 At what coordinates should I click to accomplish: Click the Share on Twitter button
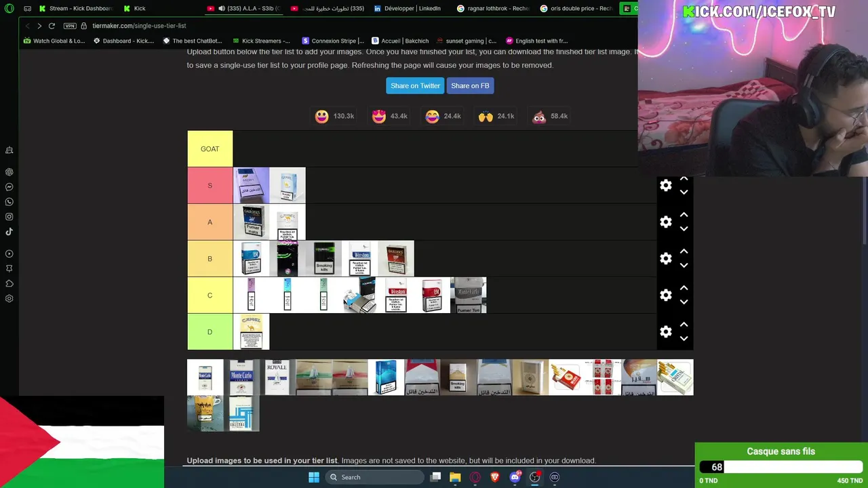(415, 86)
